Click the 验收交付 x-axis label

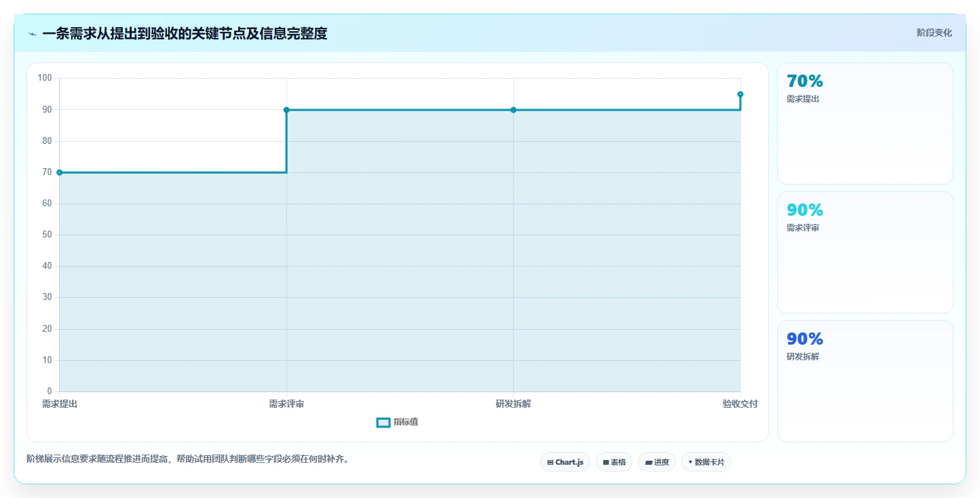pyautogui.click(x=740, y=404)
